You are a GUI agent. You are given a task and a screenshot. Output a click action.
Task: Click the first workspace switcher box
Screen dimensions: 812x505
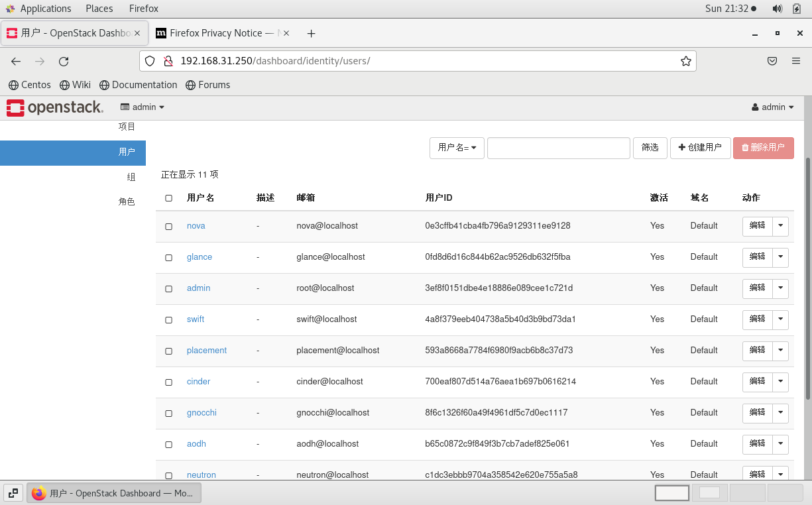tap(672, 492)
